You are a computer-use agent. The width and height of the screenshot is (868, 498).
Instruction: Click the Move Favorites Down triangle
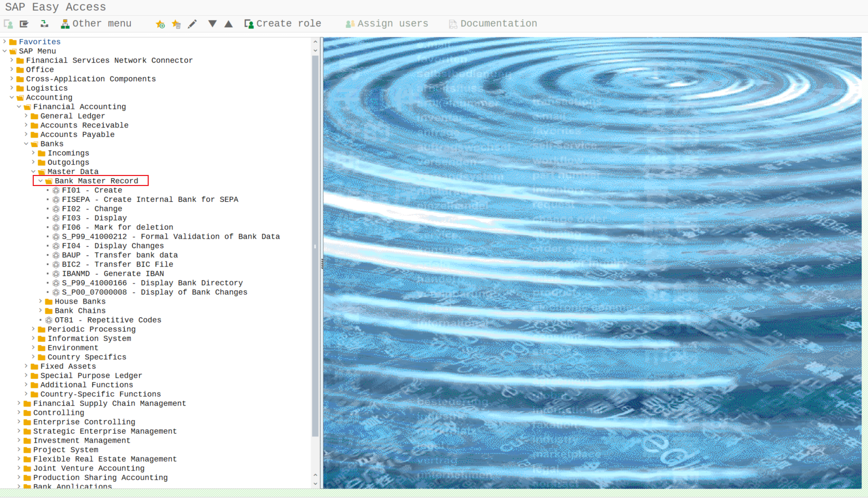(212, 24)
